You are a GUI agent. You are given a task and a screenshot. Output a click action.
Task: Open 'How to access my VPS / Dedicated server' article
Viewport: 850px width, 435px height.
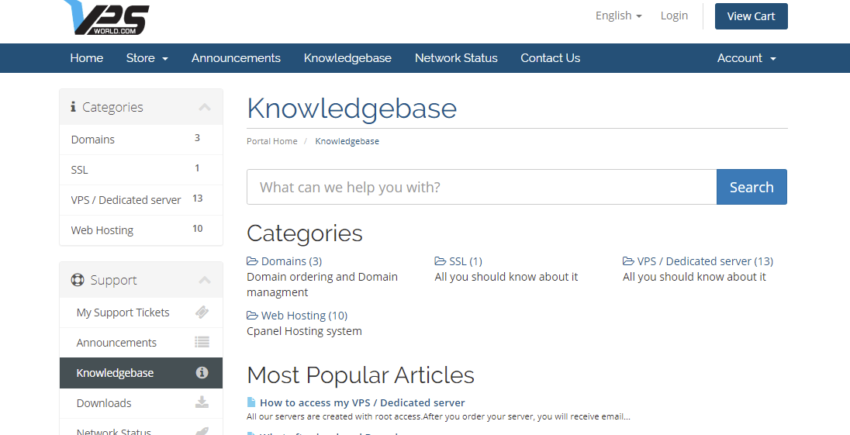(x=362, y=403)
